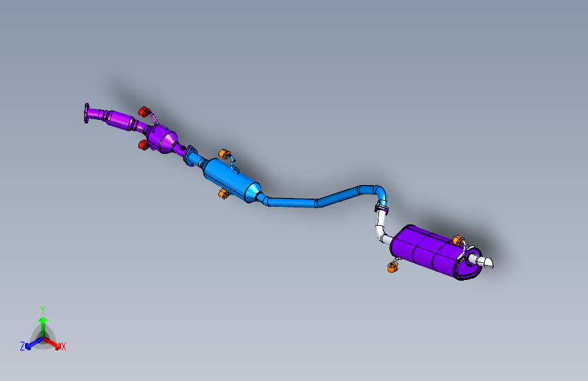This screenshot has height=381, width=588.
Task: Select the upper red hanger near catalytic converter
Action: (144, 112)
